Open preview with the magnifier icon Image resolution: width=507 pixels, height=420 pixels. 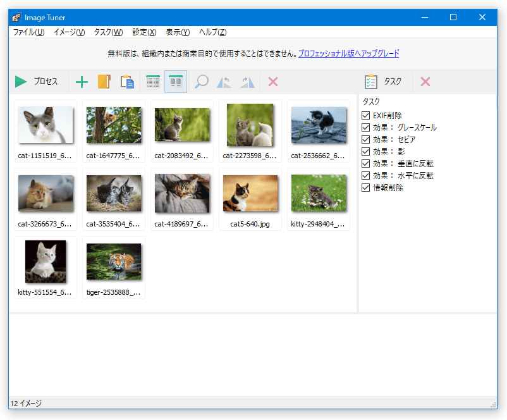[x=202, y=82]
